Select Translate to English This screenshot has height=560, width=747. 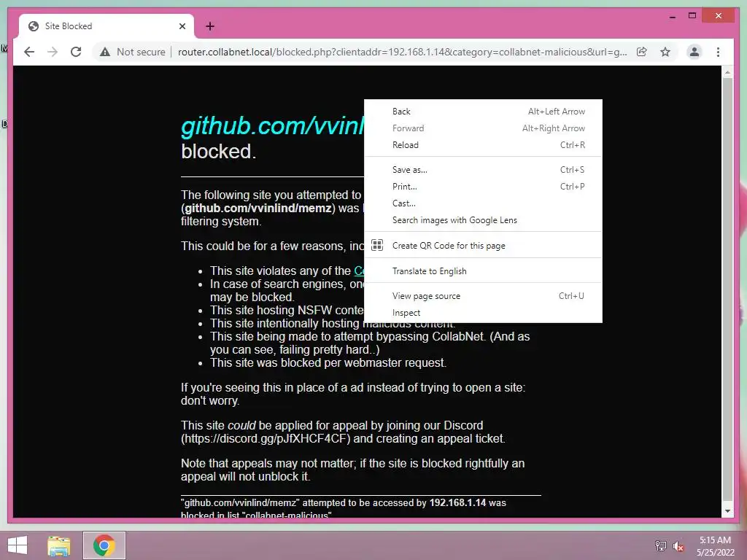click(x=483, y=271)
